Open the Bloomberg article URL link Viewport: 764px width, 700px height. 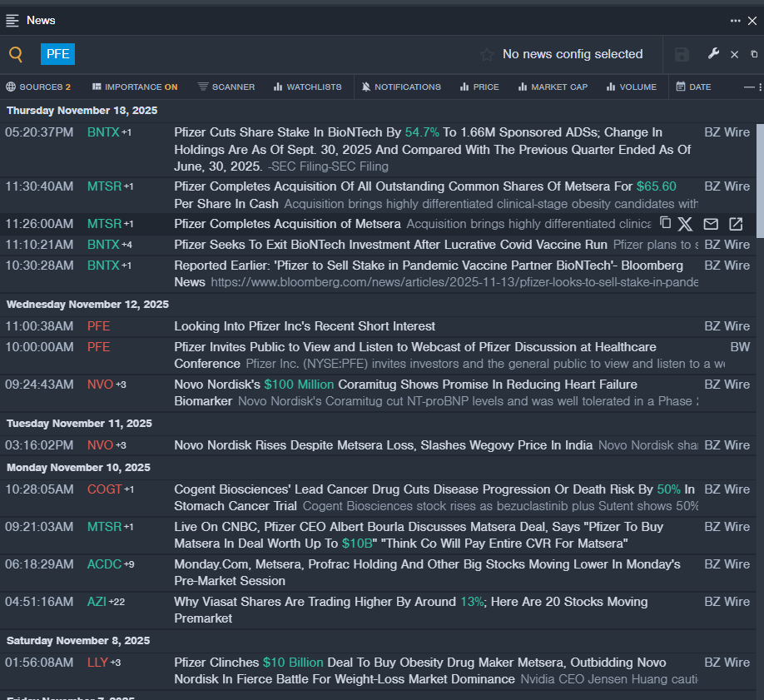(454, 282)
